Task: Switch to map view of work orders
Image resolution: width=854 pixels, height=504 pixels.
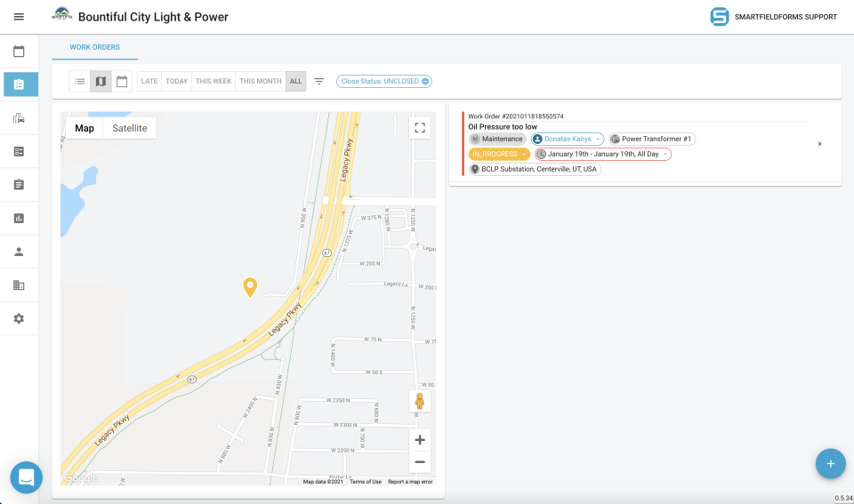Action: (x=101, y=81)
